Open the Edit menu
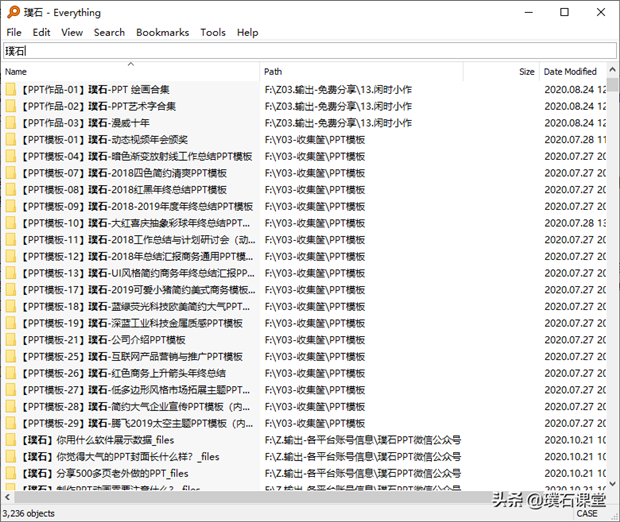Viewport: 620px width, 522px height. tap(41, 32)
